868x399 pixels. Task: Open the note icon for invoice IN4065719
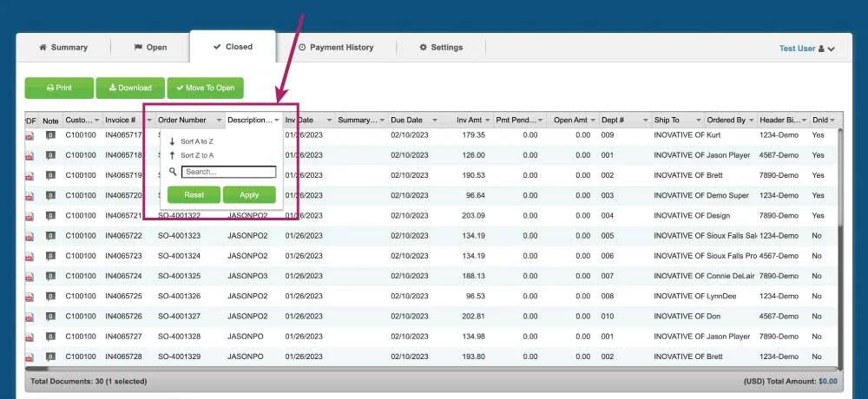[50, 175]
